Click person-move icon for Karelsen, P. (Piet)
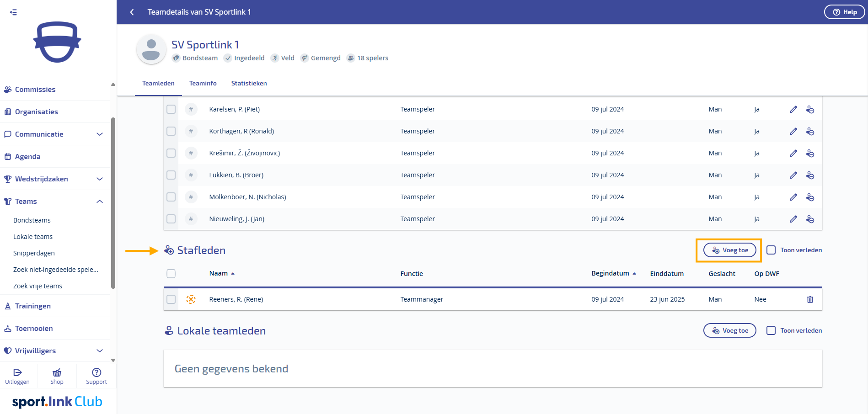Screen dimensions: 868x414 (810, 109)
